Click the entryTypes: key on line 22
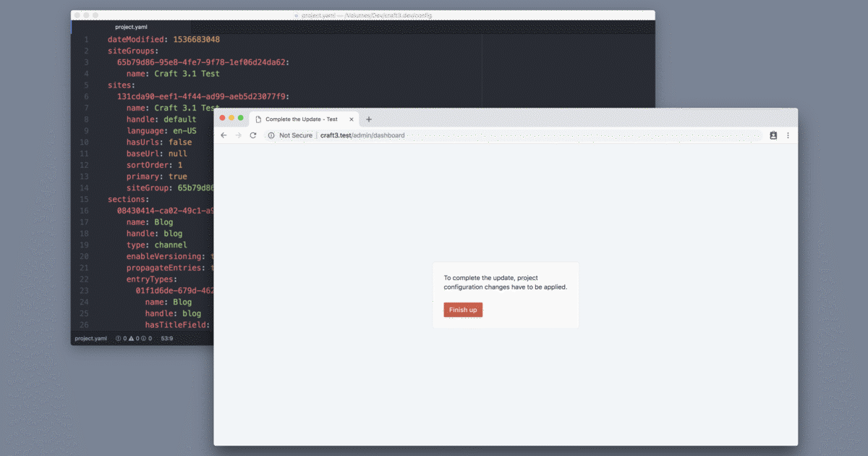Image resolution: width=868 pixels, height=456 pixels. 152,279
